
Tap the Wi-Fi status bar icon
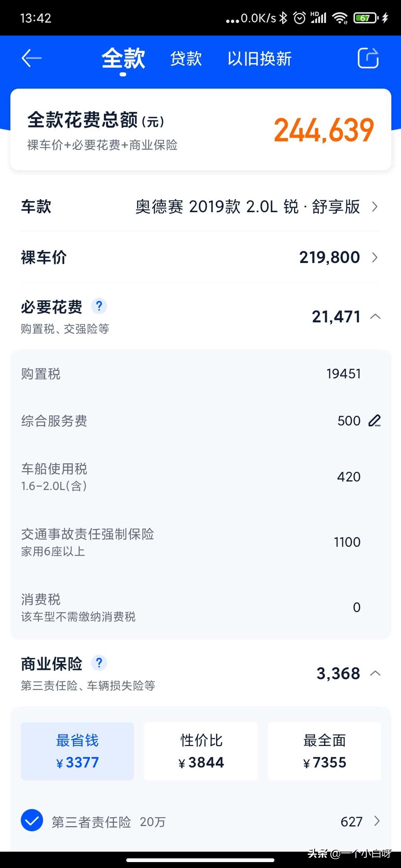point(340,18)
